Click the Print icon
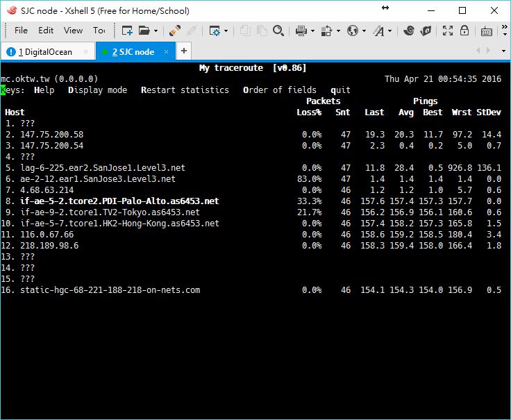The image size is (511, 420). [301, 31]
